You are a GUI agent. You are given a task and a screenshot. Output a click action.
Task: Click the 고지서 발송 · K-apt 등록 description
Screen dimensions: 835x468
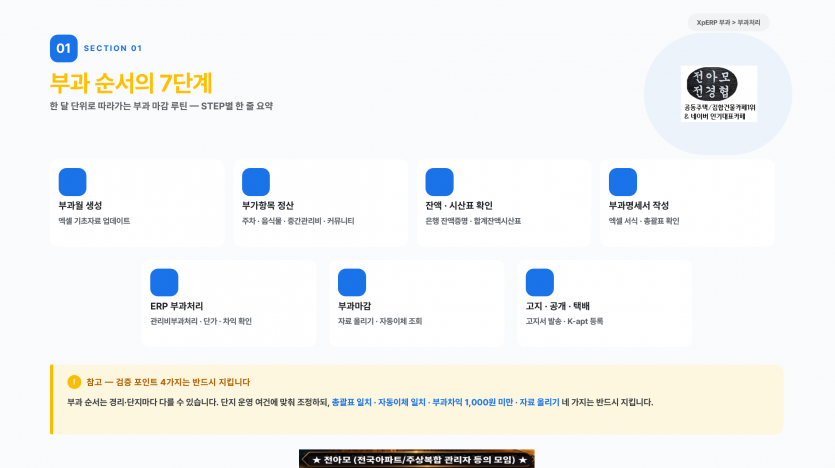point(564,321)
